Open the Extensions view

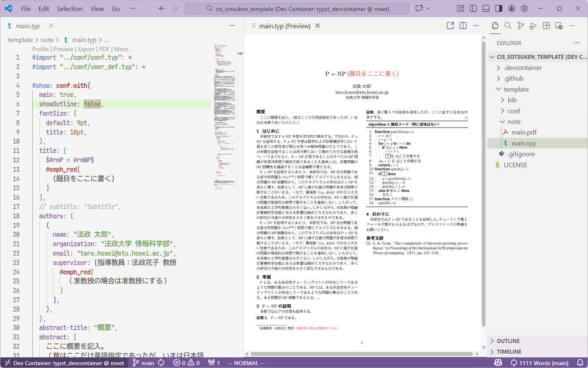(x=546, y=26)
